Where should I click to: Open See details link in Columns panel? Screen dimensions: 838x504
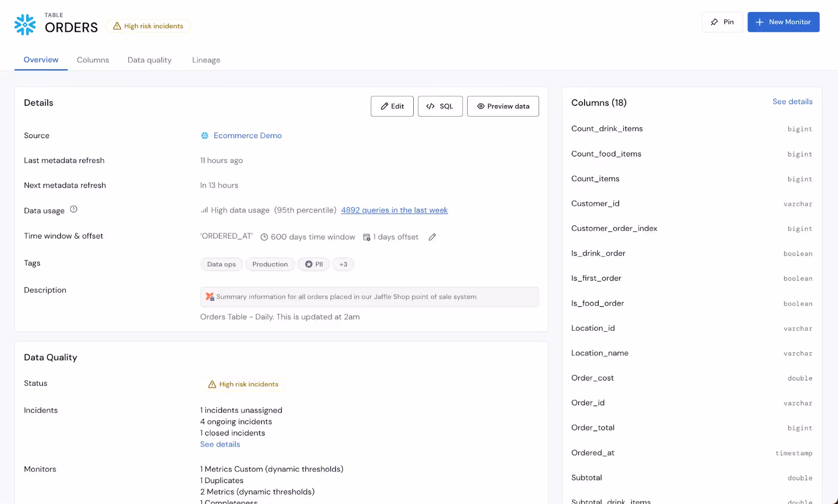tap(792, 102)
